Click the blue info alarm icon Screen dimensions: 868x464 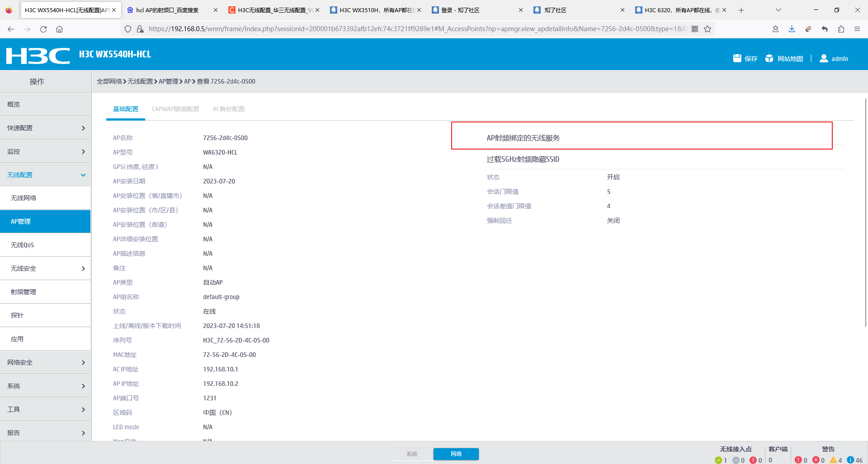tap(850, 460)
